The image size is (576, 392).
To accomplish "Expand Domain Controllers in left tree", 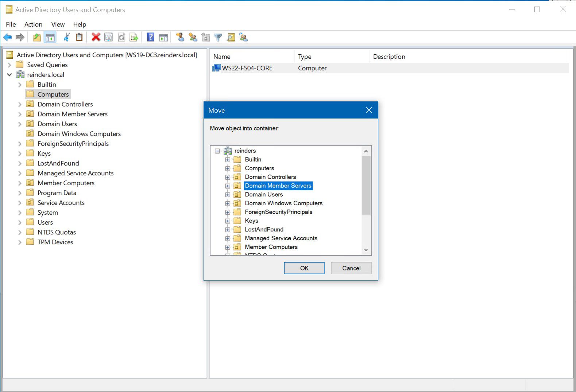I will point(20,104).
